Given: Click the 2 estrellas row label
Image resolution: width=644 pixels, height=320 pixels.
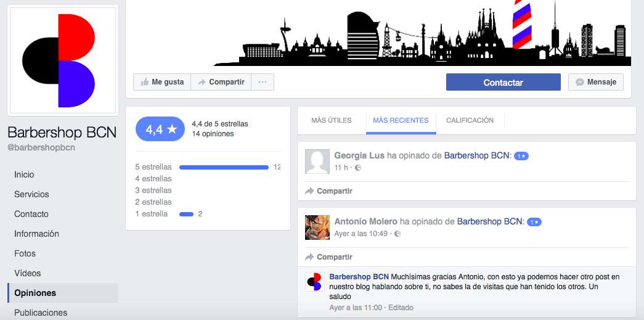Looking at the screenshot, I should [153, 202].
